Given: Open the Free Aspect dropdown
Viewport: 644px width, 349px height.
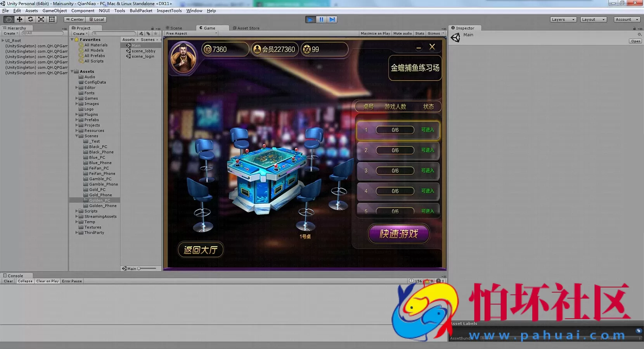Looking at the screenshot, I should click(191, 33).
